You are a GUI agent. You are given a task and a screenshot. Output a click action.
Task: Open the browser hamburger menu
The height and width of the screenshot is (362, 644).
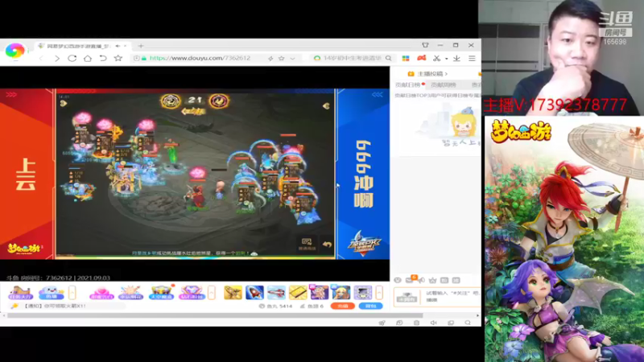click(472, 58)
